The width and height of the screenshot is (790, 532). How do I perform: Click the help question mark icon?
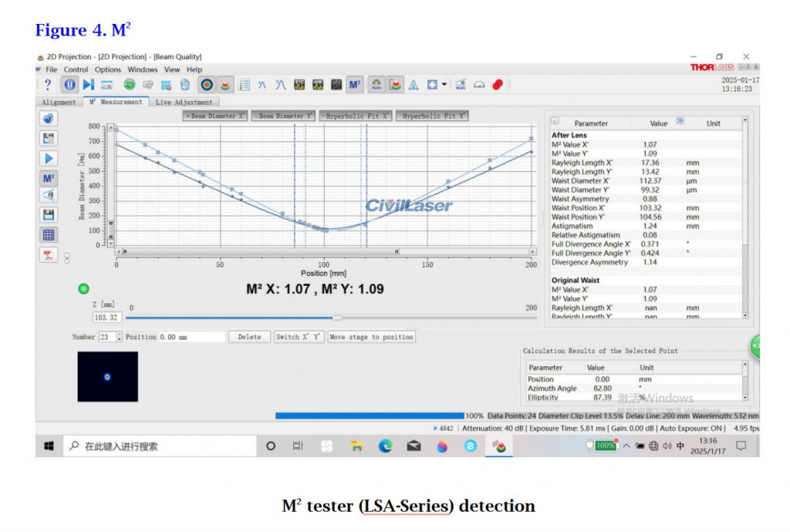pyautogui.click(x=48, y=85)
